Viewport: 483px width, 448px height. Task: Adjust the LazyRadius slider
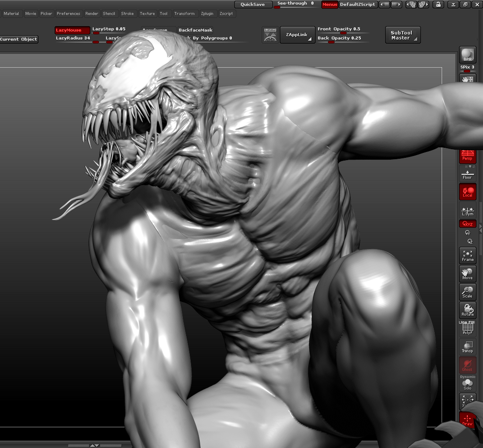77,39
